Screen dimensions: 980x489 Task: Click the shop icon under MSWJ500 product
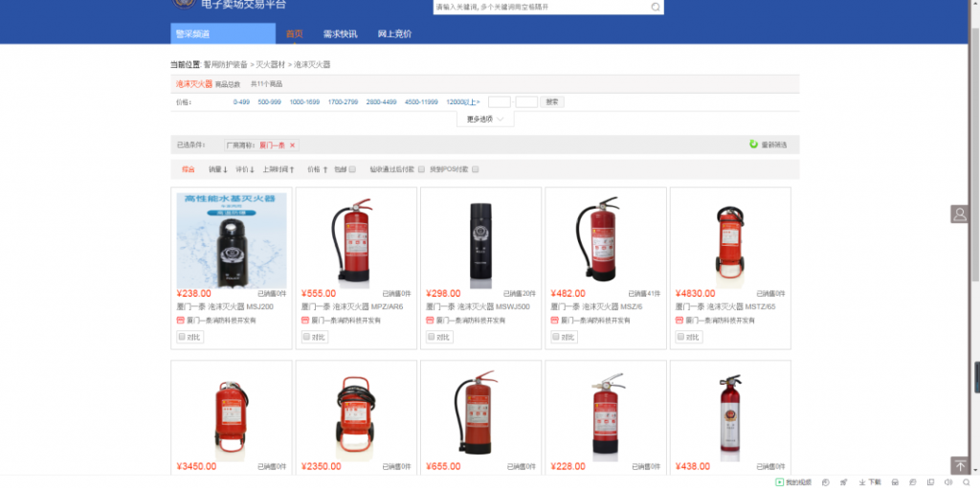430,321
